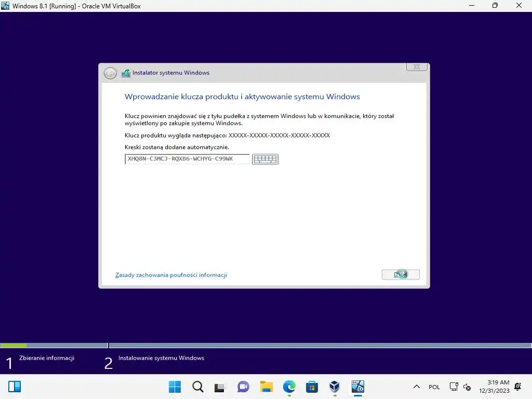The width and height of the screenshot is (532, 399).
Task: Click the VirtualBox window title icon
Action: pyautogui.click(x=5, y=6)
